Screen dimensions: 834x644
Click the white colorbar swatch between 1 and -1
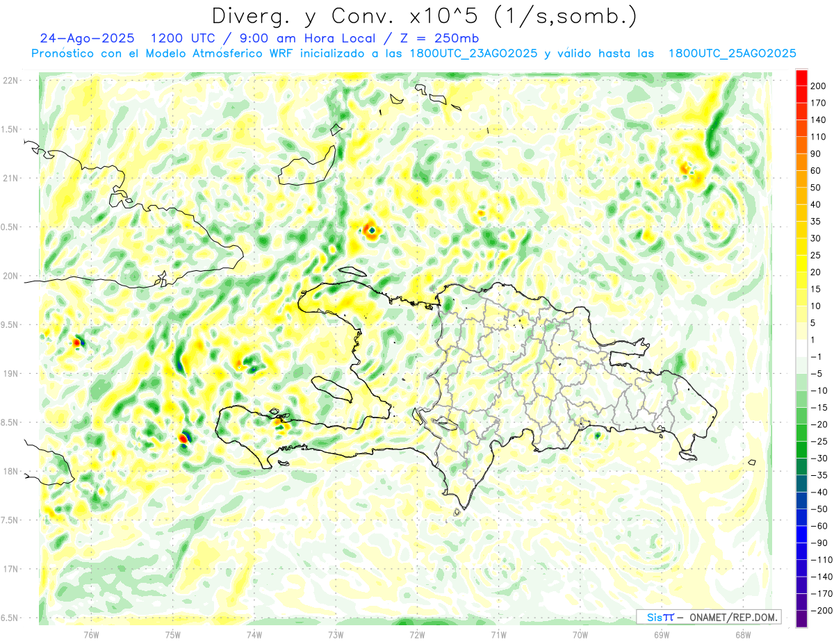click(x=801, y=348)
